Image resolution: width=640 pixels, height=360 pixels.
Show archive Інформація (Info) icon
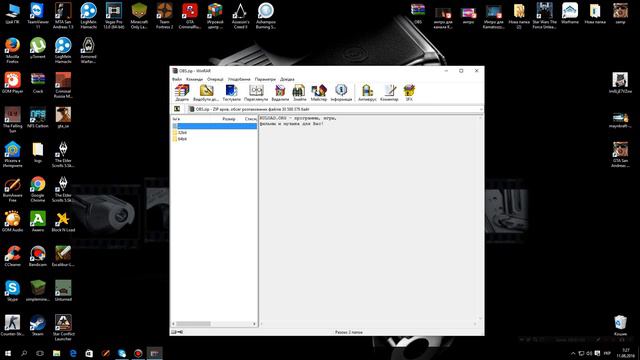[341, 93]
